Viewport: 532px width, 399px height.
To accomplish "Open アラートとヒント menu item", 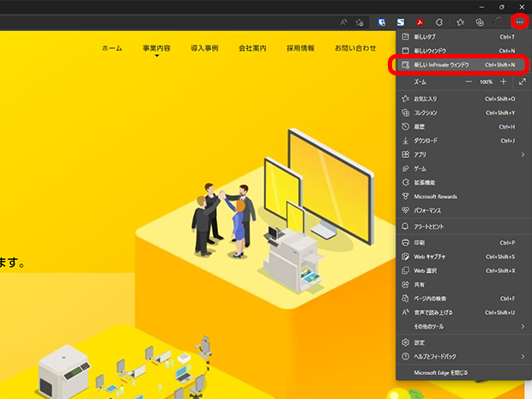I will coord(464,227).
